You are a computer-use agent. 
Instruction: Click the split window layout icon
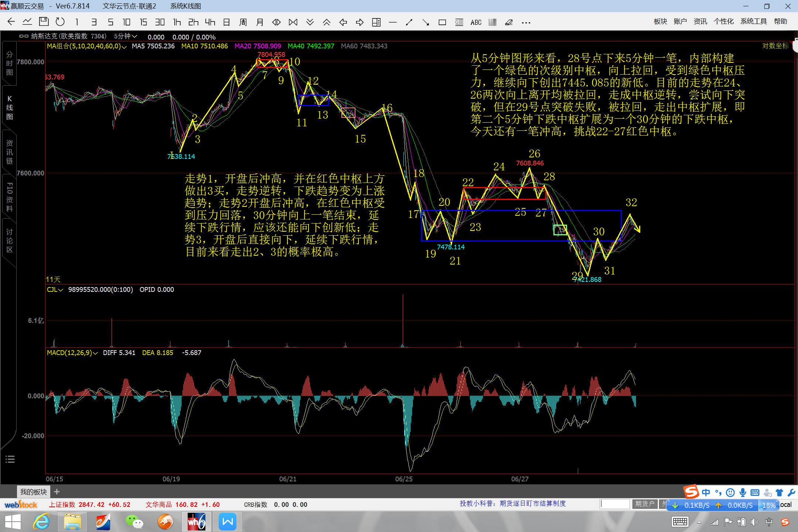(x=376, y=23)
